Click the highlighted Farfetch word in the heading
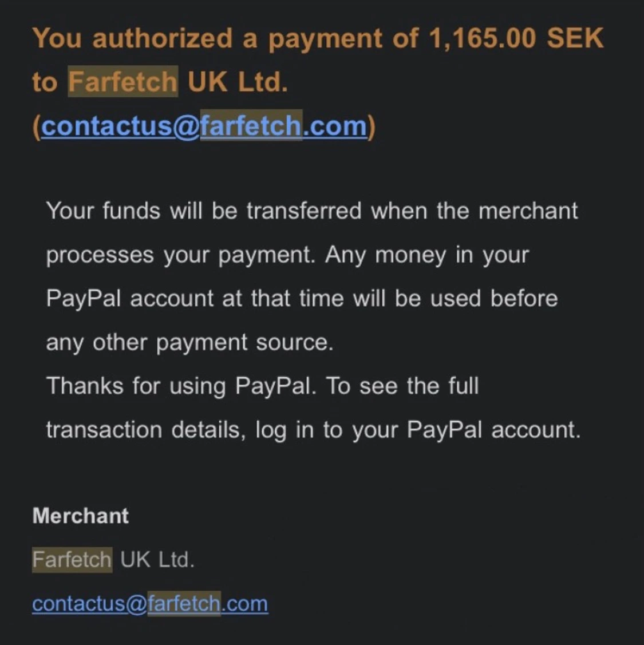644x645 pixels. click(123, 81)
